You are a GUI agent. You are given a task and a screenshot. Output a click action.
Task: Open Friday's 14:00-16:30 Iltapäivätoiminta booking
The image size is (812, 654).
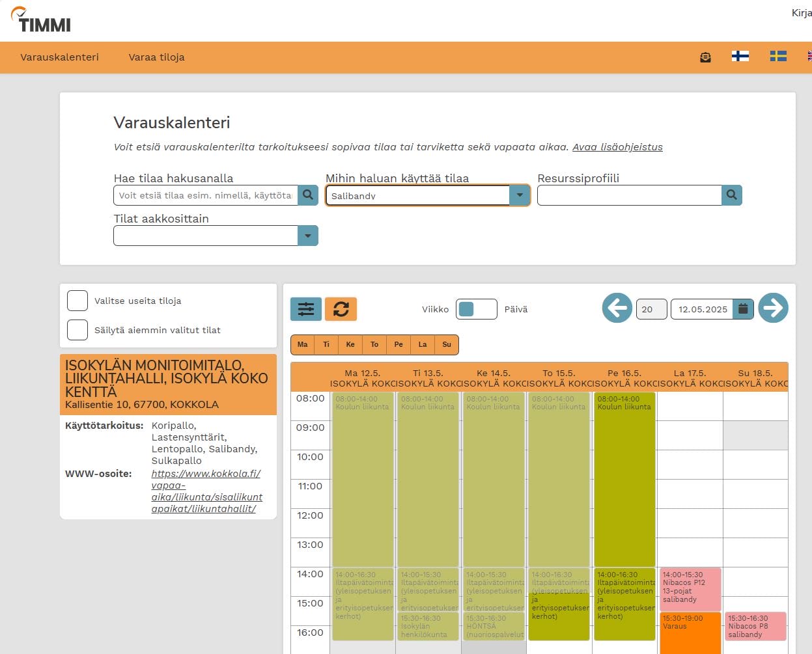pos(624,604)
